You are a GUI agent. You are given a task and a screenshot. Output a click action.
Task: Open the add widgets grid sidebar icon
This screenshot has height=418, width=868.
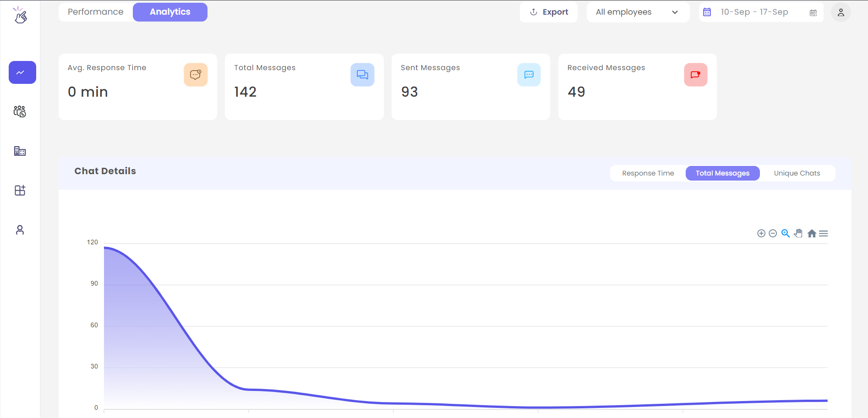(x=20, y=190)
